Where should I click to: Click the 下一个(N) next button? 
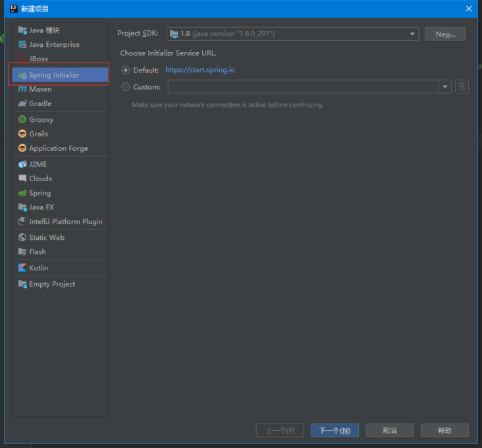click(x=335, y=430)
